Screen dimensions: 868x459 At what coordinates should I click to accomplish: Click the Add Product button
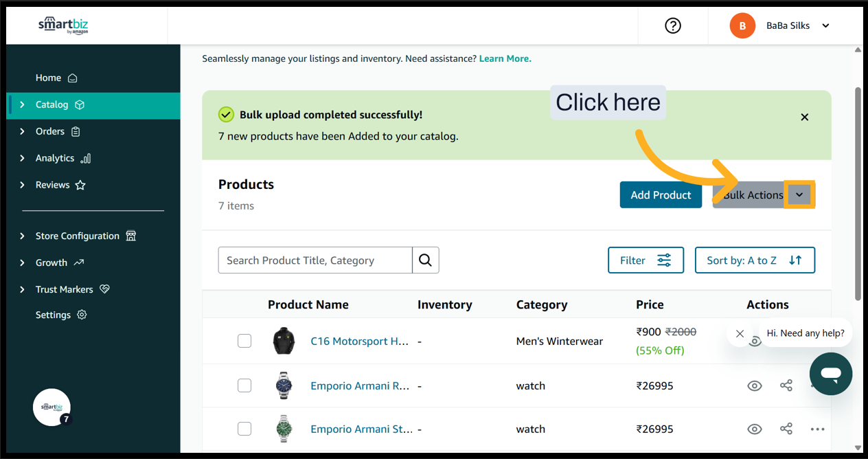(x=661, y=195)
